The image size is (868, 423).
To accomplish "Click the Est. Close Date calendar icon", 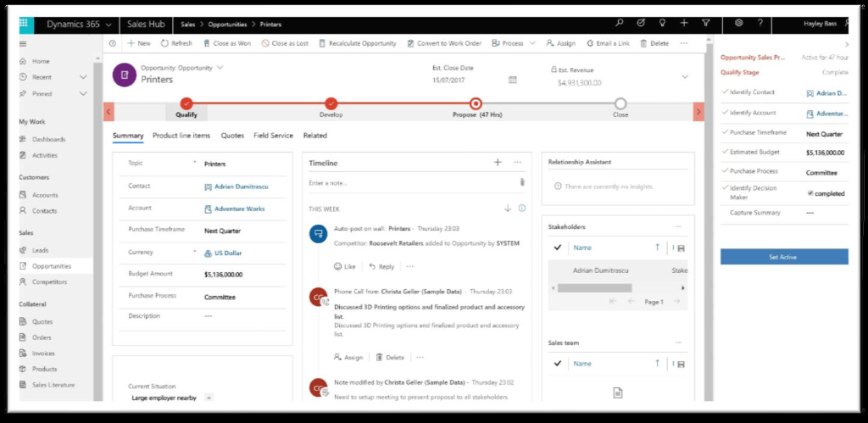I will (x=513, y=81).
